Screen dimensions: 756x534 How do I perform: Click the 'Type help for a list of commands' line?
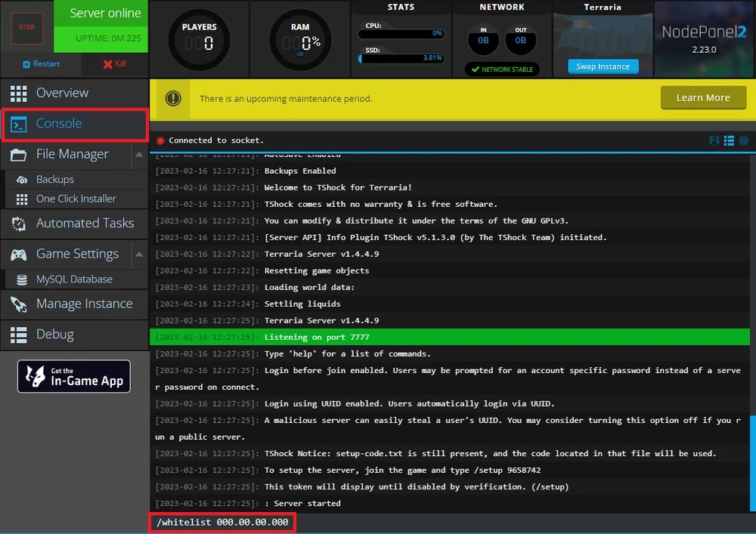pos(450,354)
